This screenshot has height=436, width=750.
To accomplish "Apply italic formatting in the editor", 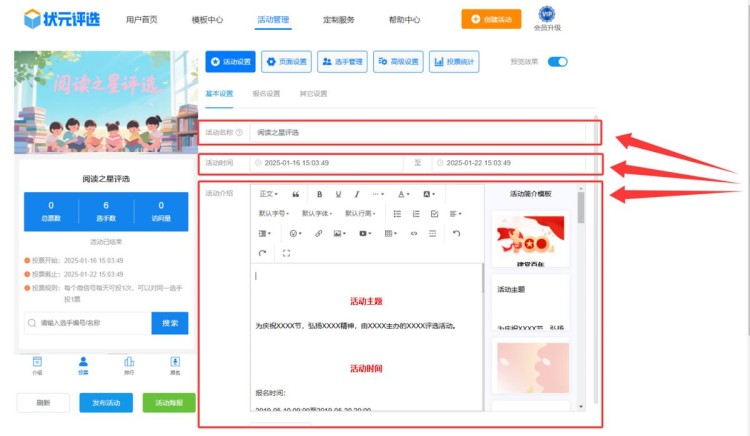I will click(x=356, y=194).
